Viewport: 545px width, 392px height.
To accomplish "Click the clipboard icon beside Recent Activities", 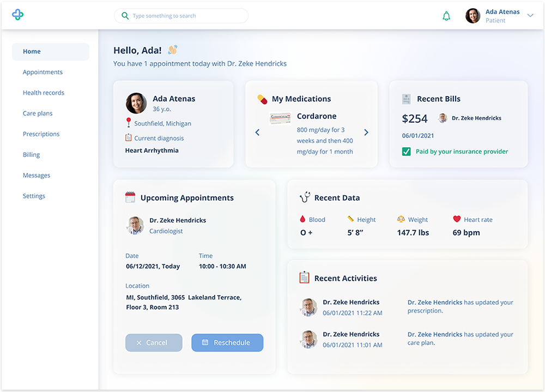I will pos(305,278).
